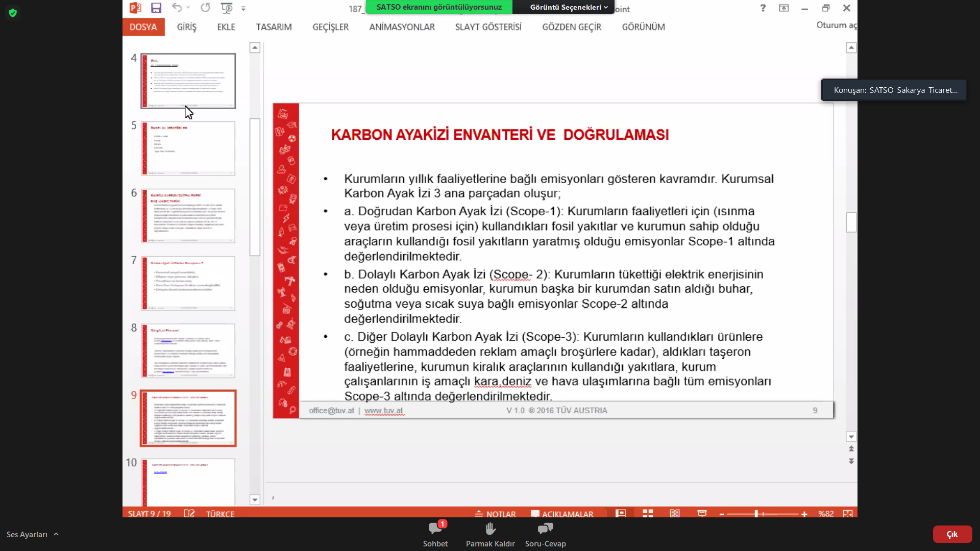980x551 pixels.
Task: Click Parmak Kaldır raise hand icon
Action: coord(490,529)
